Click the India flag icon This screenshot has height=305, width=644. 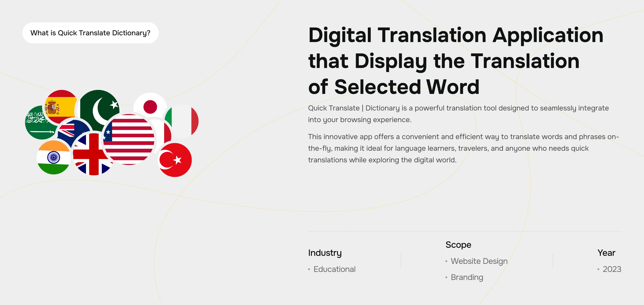53,157
